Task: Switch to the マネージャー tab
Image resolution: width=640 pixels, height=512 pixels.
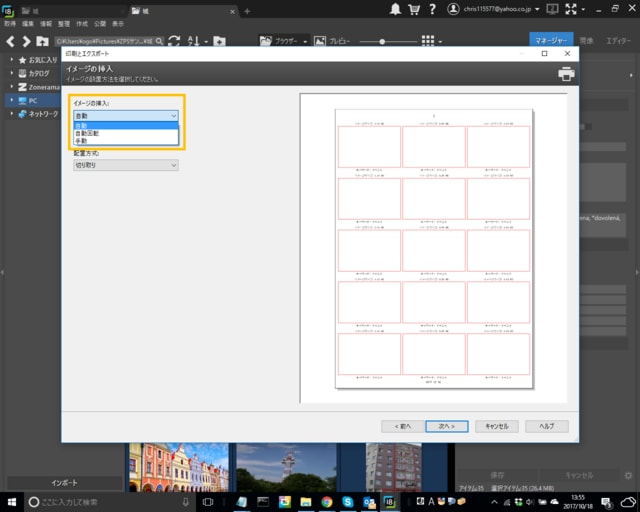Action: point(550,41)
